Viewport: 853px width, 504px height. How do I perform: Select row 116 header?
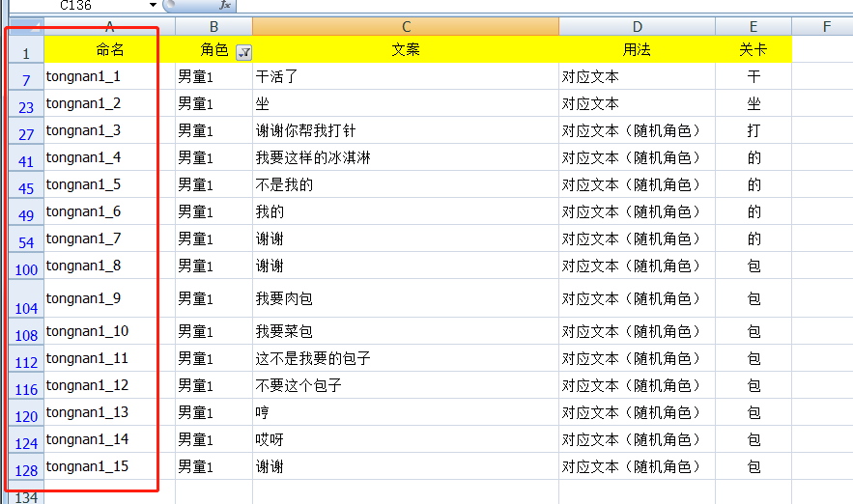click(x=26, y=385)
